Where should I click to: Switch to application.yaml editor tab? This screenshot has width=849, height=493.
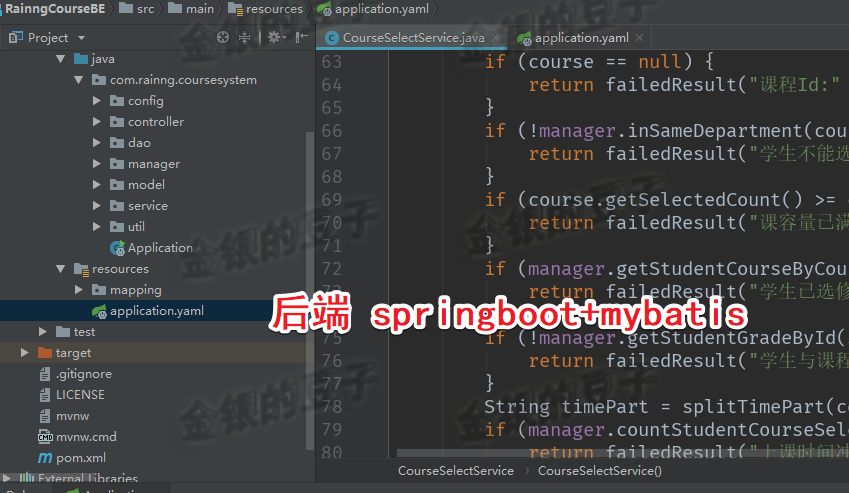coord(582,38)
